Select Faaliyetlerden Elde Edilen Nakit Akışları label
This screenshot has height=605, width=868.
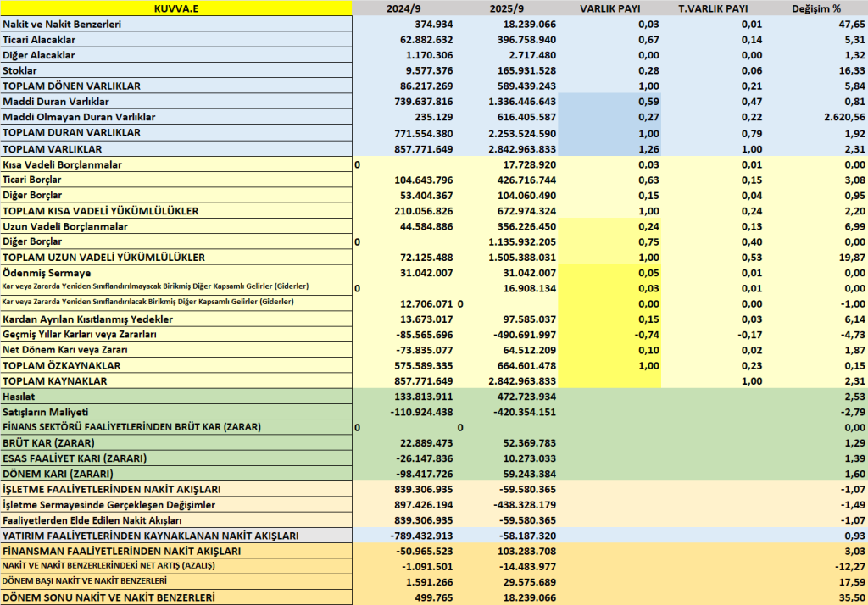click(92, 521)
